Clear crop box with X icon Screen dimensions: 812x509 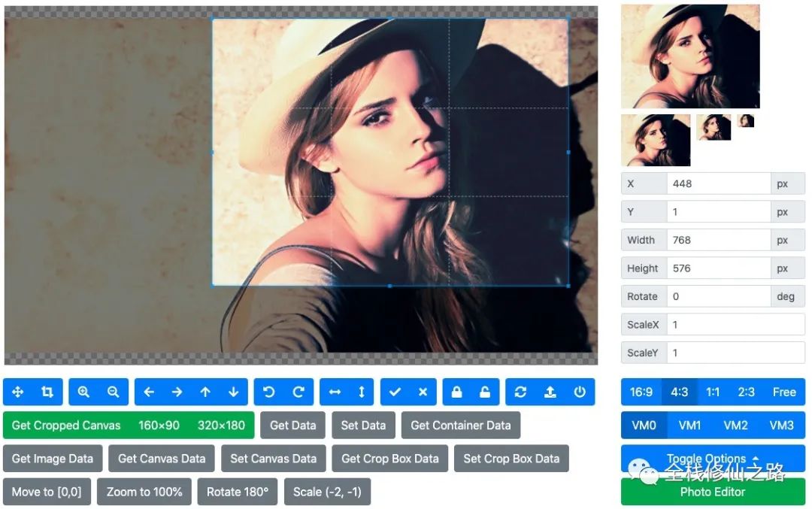(x=423, y=392)
